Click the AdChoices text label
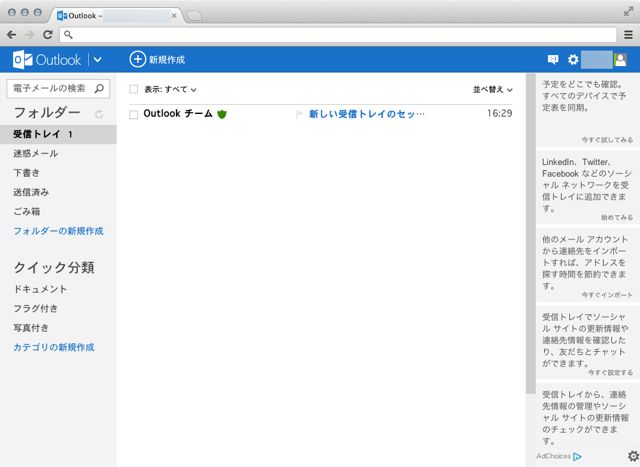The image size is (640, 467). (x=553, y=456)
